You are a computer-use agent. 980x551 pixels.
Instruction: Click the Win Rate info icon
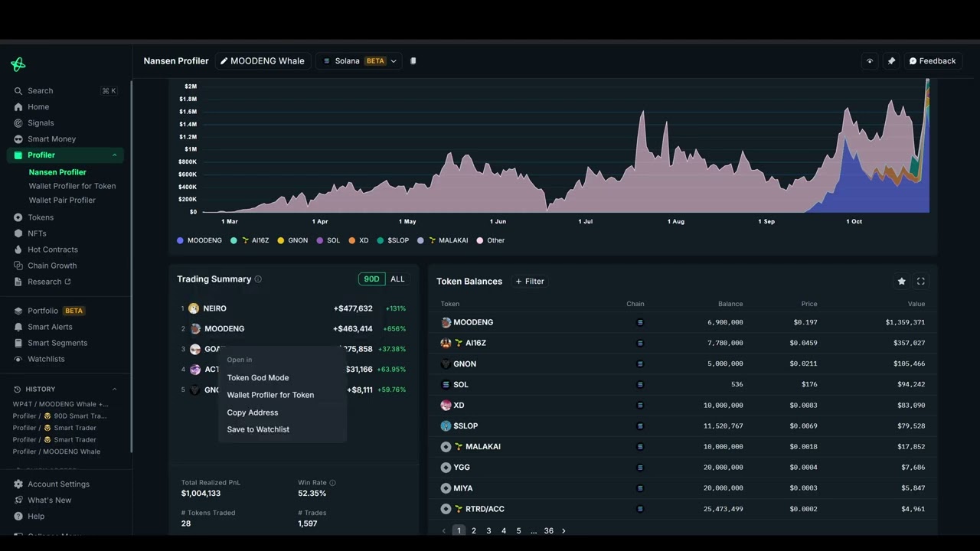click(x=332, y=483)
